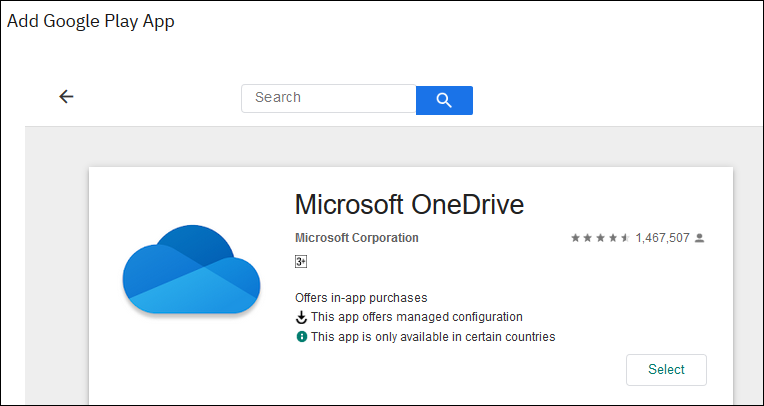The width and height of the screenshot is (764, 406).
Task: Click the 3+ content rating badge
Action: click(301, 262)
